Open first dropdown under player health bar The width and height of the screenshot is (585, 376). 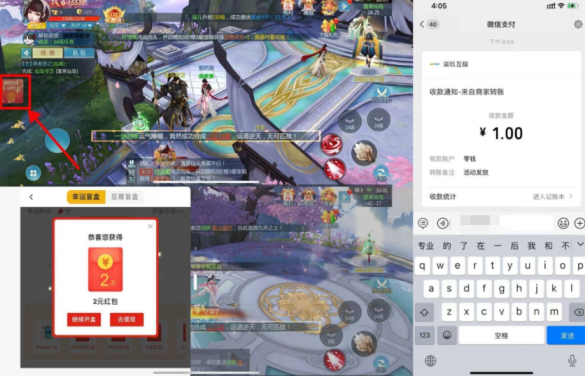click(57, 25)
